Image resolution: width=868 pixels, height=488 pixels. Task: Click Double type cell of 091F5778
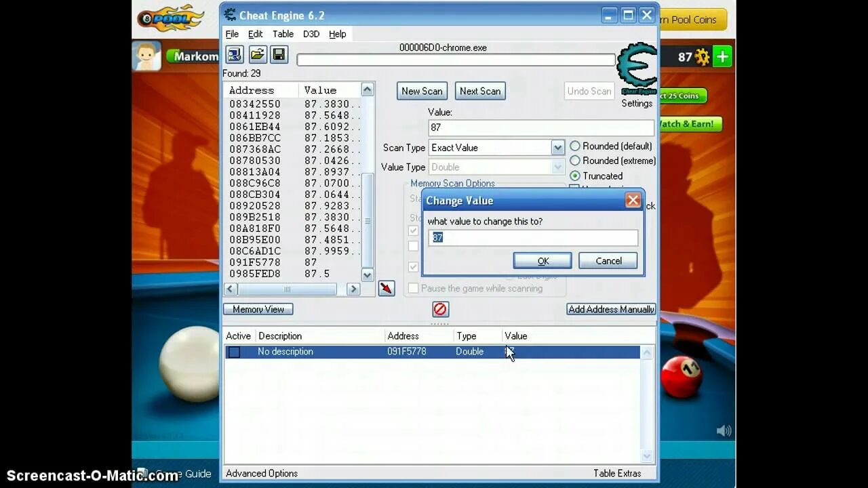[x=469, y=352]
